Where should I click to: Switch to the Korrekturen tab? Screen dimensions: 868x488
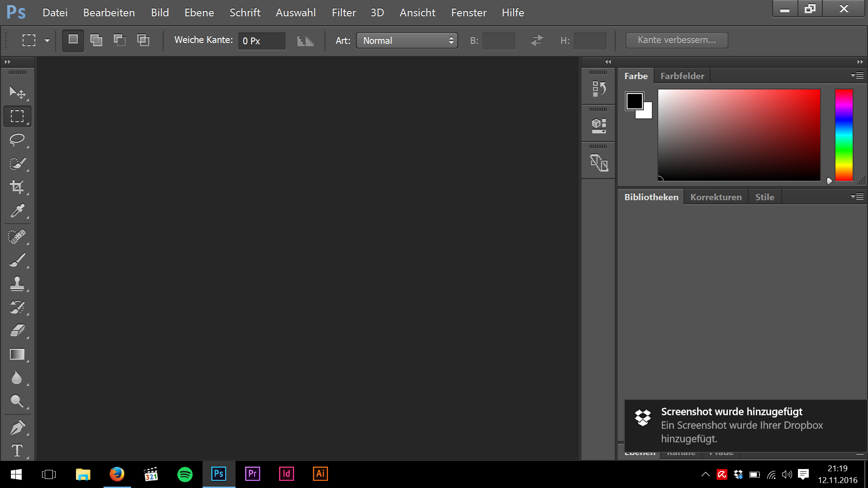tap(716, 197)
